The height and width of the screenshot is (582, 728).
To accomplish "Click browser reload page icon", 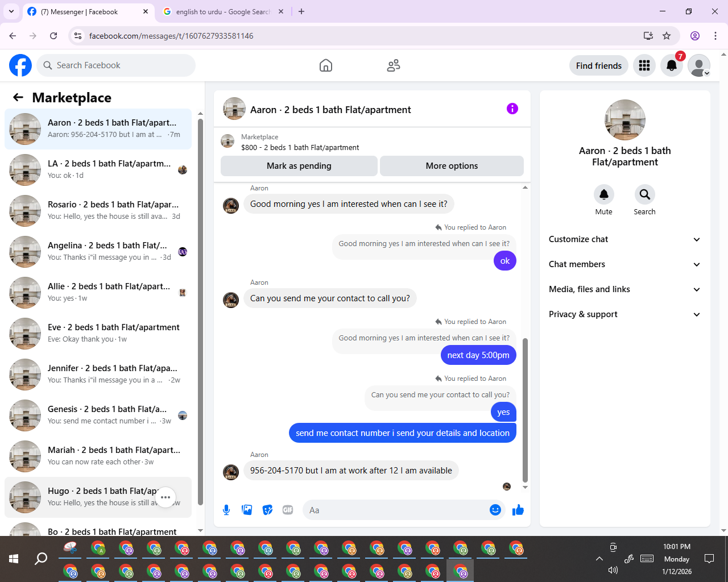I will tap(53, 36).
